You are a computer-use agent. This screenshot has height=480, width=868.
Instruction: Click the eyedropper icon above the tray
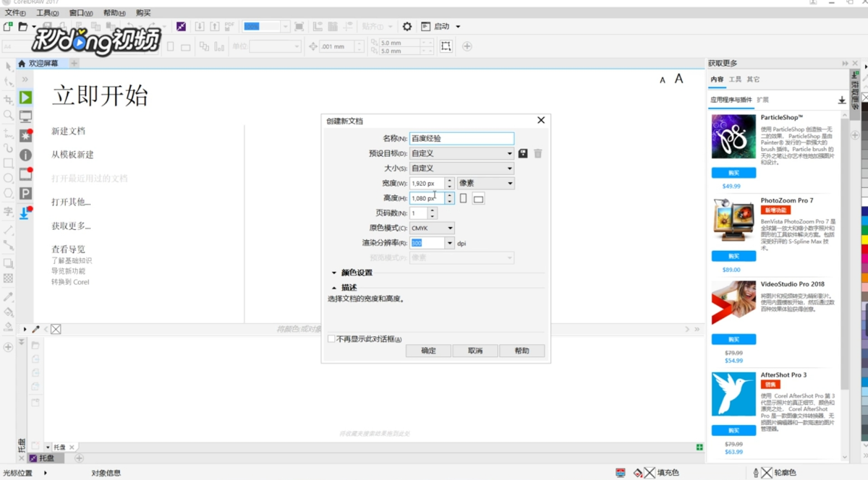coord(35,329)
